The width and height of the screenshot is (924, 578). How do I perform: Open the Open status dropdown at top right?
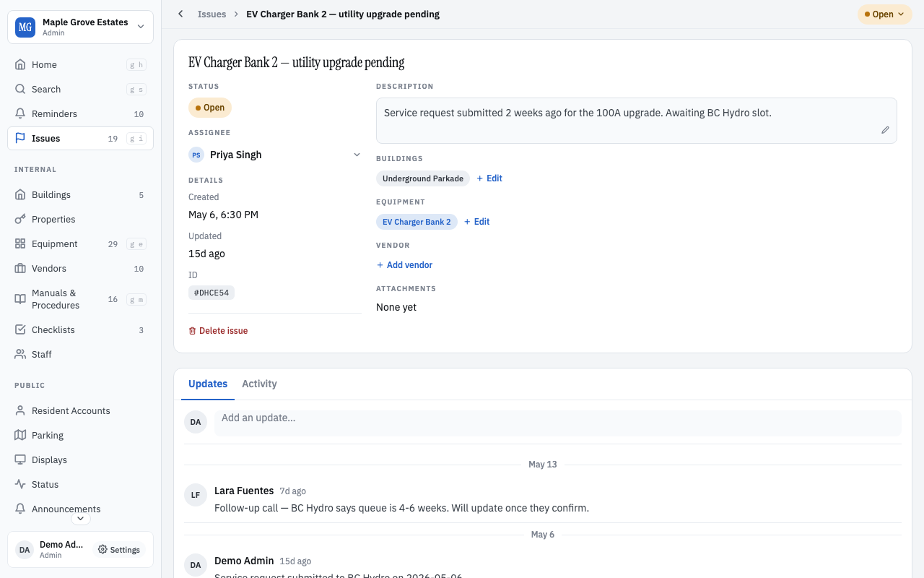tap(884, 14)
